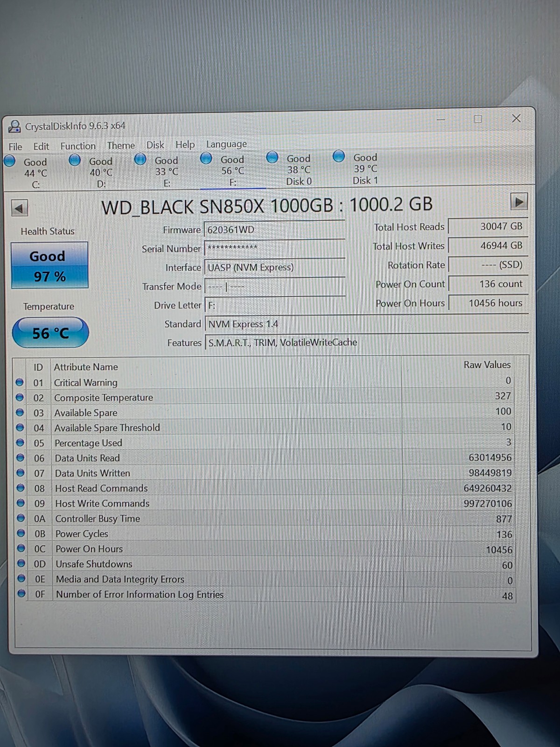Viewport: 560px width, 747px height.
Task: Click the Power On Count value 136 count
Action: click(x=488, y=283)
